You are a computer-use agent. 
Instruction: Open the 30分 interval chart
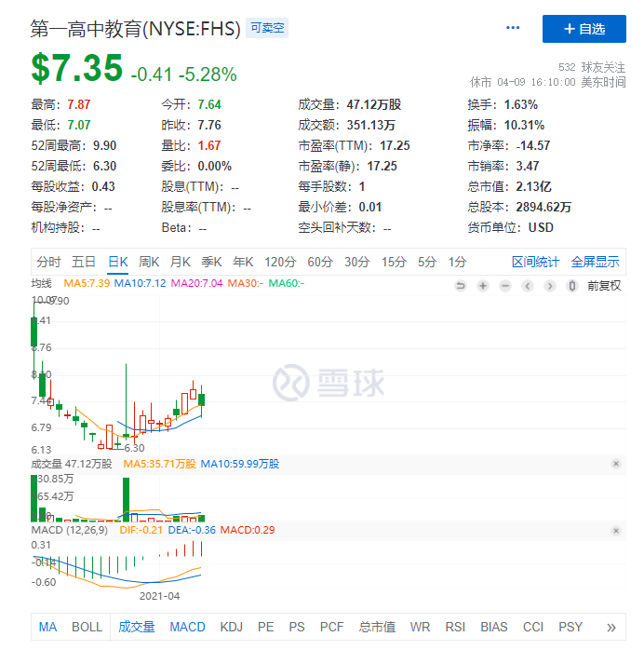pyautogui.click(x=357, y=262)
